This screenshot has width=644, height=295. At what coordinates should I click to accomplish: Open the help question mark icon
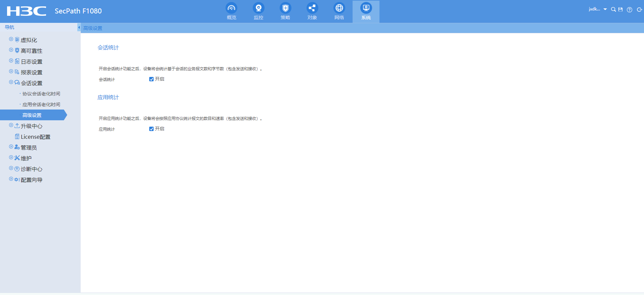tap(630, 10)
